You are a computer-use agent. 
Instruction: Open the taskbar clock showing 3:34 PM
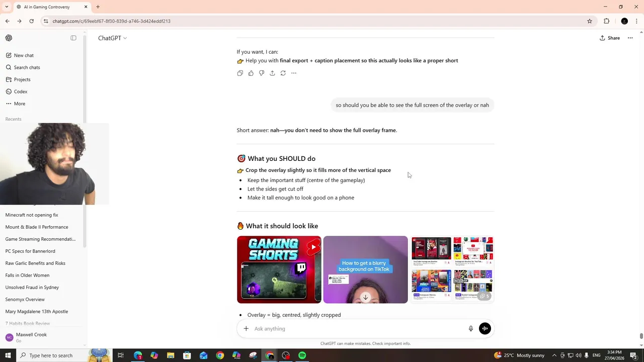(614, 355)
